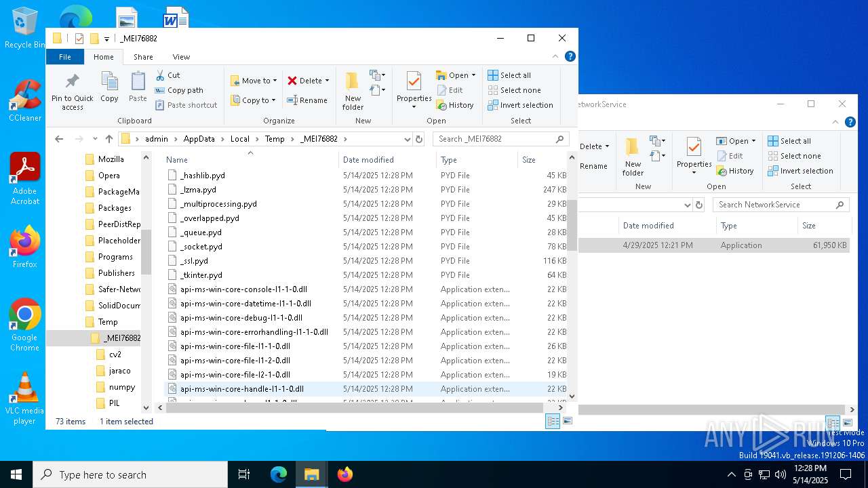The width and height of the screenshot is (868, 488).
Task: Switch to Large icons view layout
Action: tap(568, 422)
